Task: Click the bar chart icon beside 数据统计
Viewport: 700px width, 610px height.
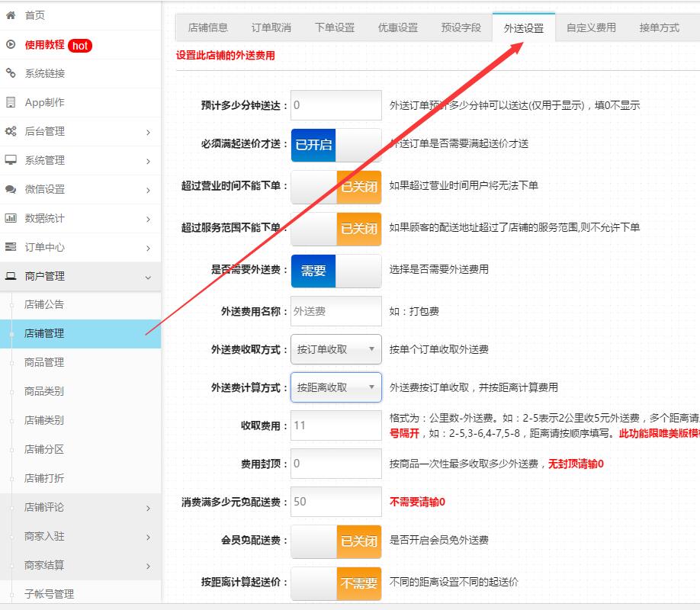Action: tap(11, 218)
